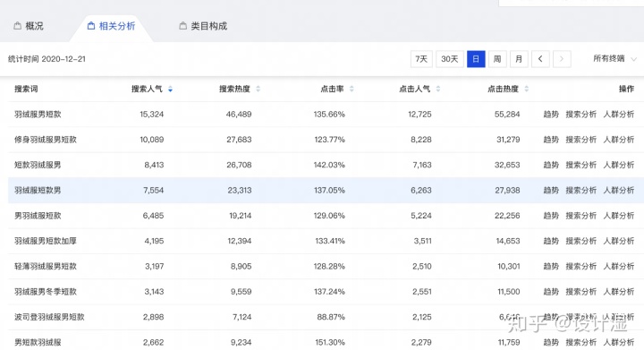Go to next date with right arrow
The height and width of the screenshot is (350, 644).
click(x=562, y=59)
